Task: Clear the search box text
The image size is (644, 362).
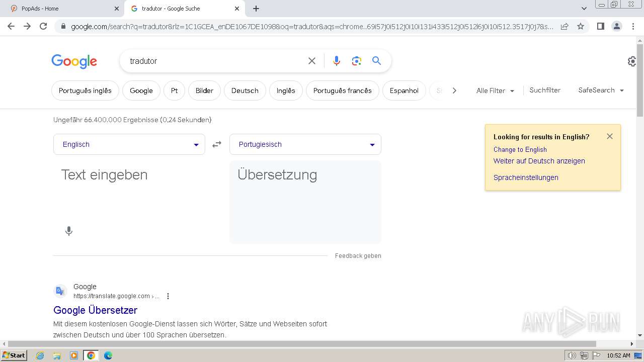Action: click(312, 61)
